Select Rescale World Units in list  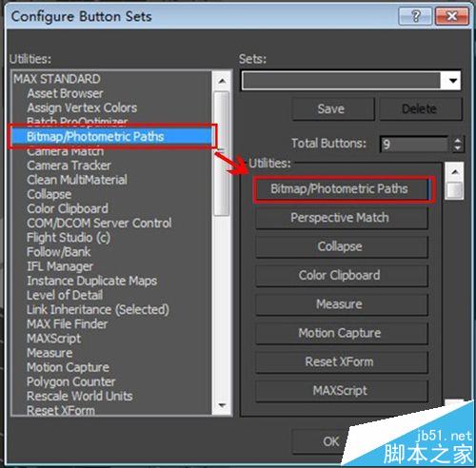(80, 397)
